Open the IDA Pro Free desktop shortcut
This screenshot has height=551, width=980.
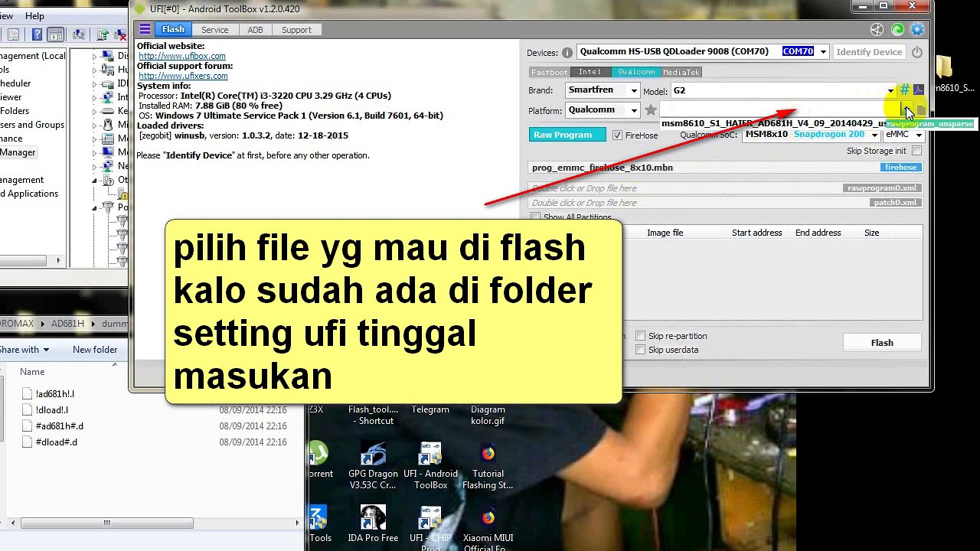tap(373, 525)
